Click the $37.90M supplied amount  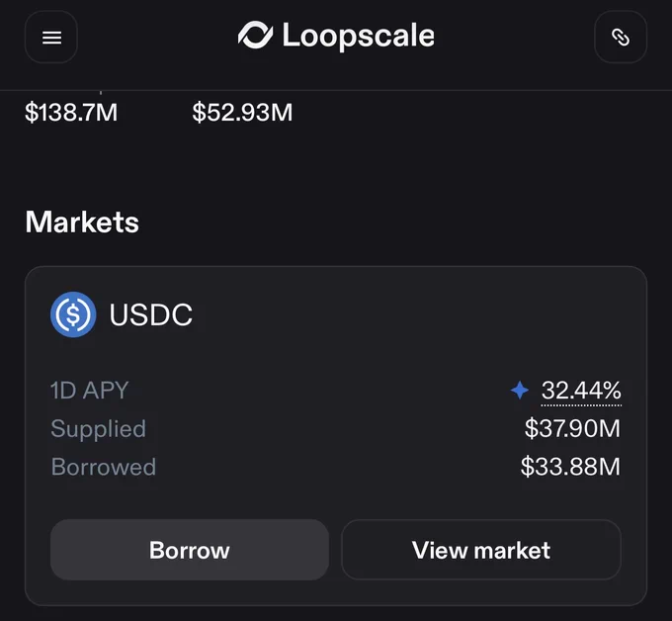point(572,428)
